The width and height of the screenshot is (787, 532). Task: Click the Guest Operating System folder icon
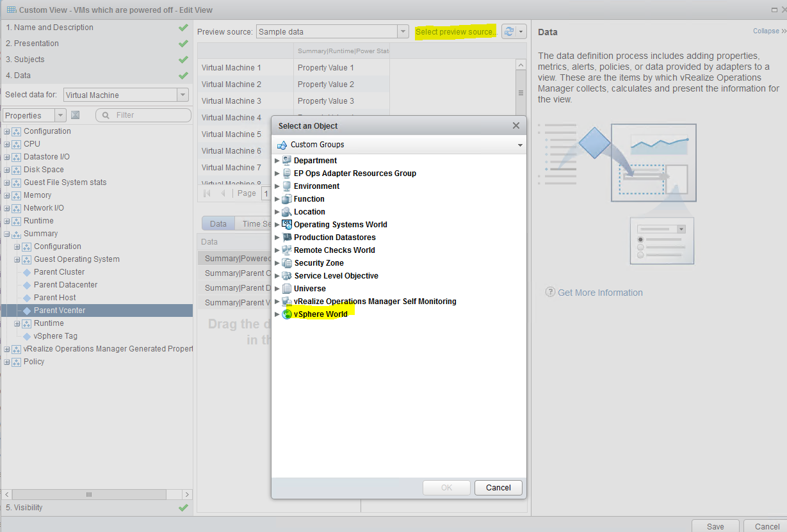point(27,259)
